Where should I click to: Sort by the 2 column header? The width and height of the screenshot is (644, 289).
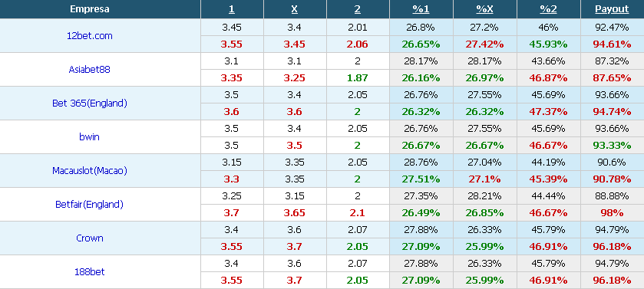coord(358,9)
